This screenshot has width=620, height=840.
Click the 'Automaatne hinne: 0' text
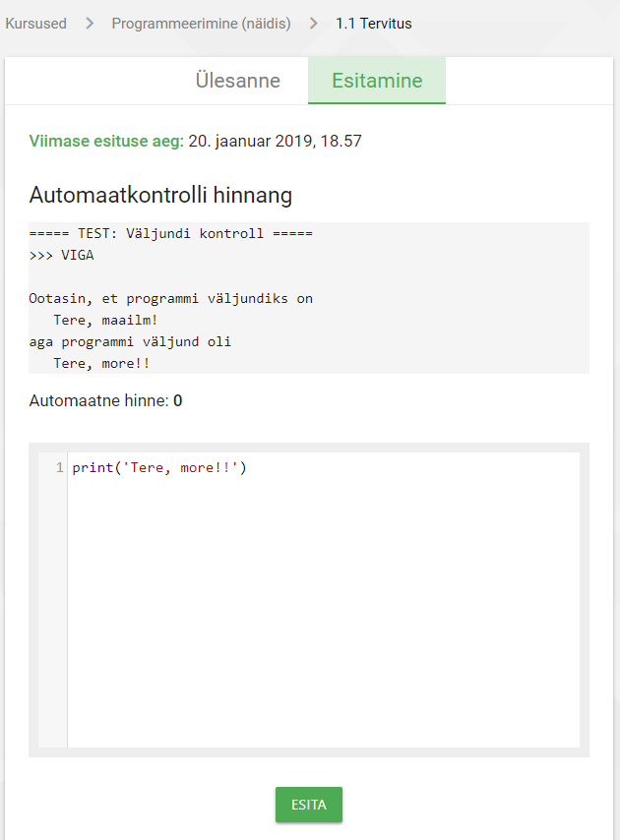pyautogui.click(x=105, y=400)
